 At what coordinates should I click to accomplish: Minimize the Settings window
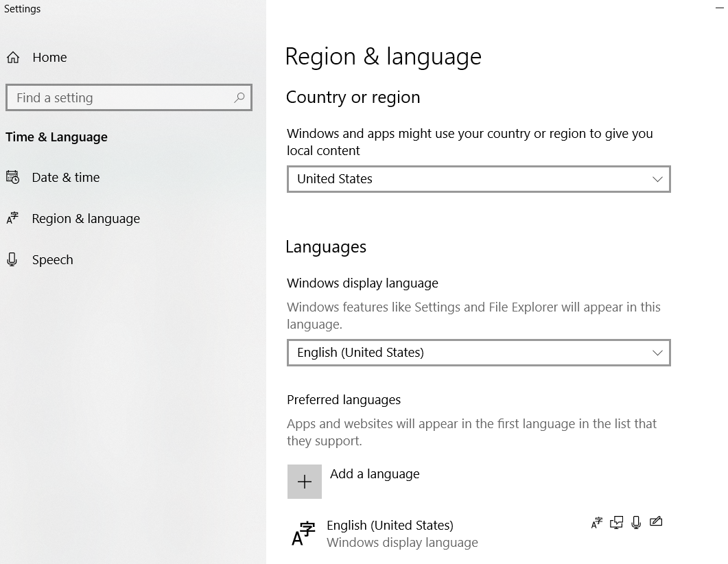[720, 8]
